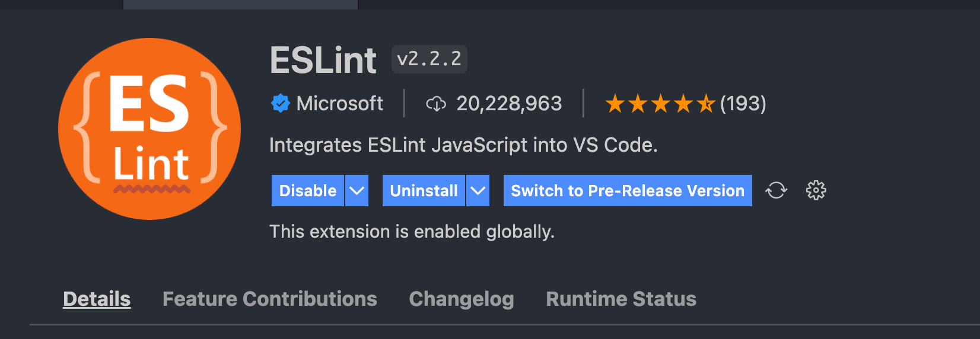Click the 20,228,963 install count
The image size is (980, 339).
(x=509, y=104)
